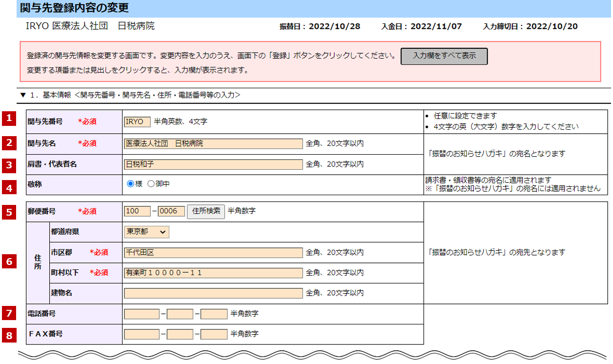Click the red number 2 marker
The width and height of the screenshot is (613, 364).
click(9, 142)
